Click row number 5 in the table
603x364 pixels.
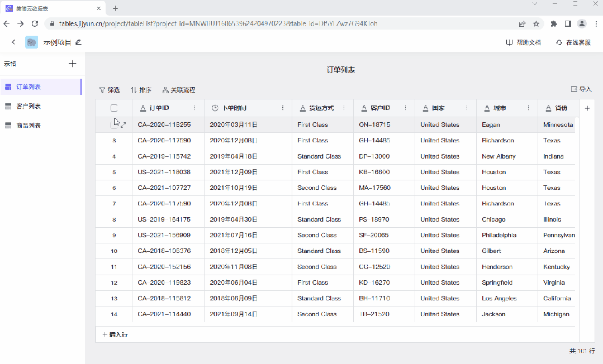(114, 172)
